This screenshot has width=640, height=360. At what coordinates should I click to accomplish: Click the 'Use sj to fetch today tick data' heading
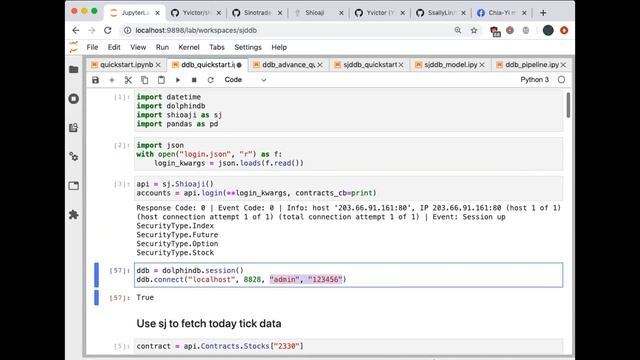(209, 324)
